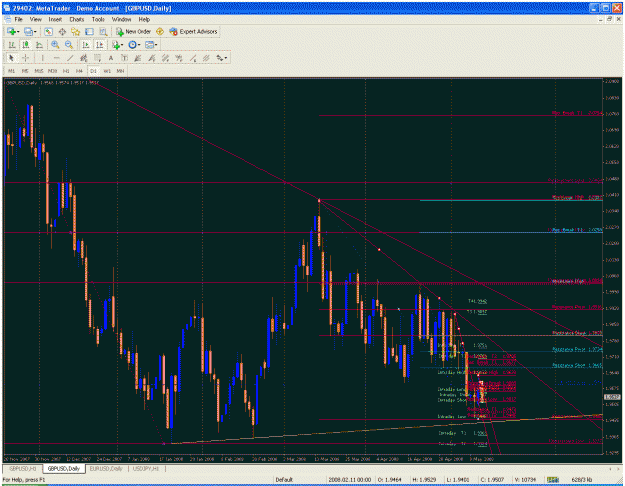This screenshot has height=486, width=625.
Task: Open the New Chart toolbar icon
Action: (x=11, y=31)
